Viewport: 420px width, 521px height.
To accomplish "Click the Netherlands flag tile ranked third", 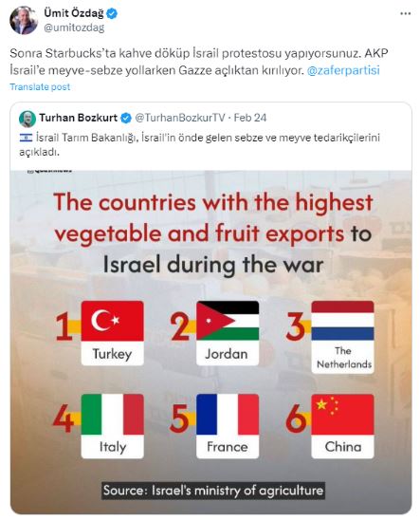I will click(x=342, y=337).
